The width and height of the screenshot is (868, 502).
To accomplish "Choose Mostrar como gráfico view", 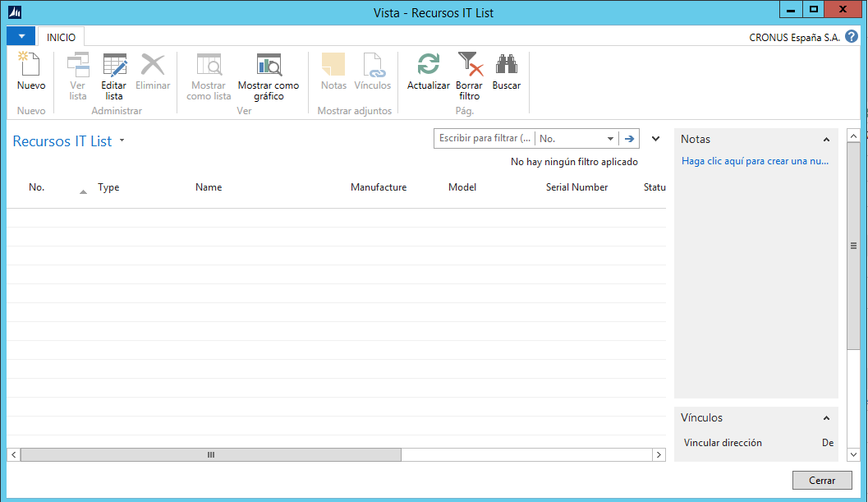I will point(269,76).
